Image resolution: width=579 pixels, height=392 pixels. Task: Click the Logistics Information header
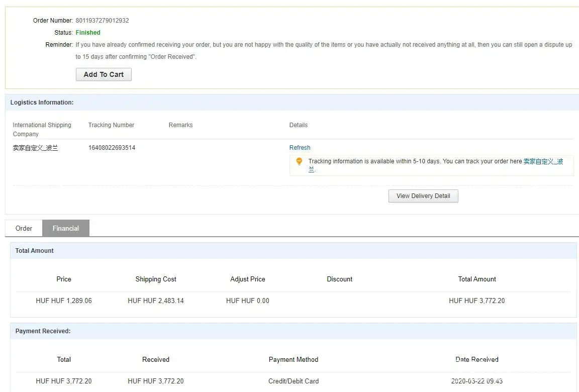click(42, 103)
